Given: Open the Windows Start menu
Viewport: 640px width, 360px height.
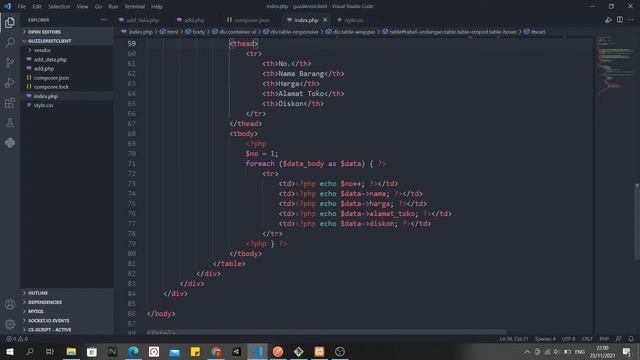Looking at the screenshot, I should 9,351.
